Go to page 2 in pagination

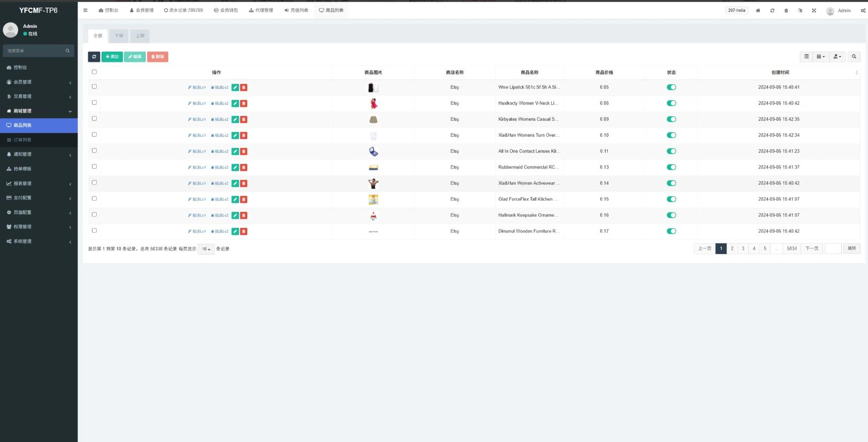(732, 248)
